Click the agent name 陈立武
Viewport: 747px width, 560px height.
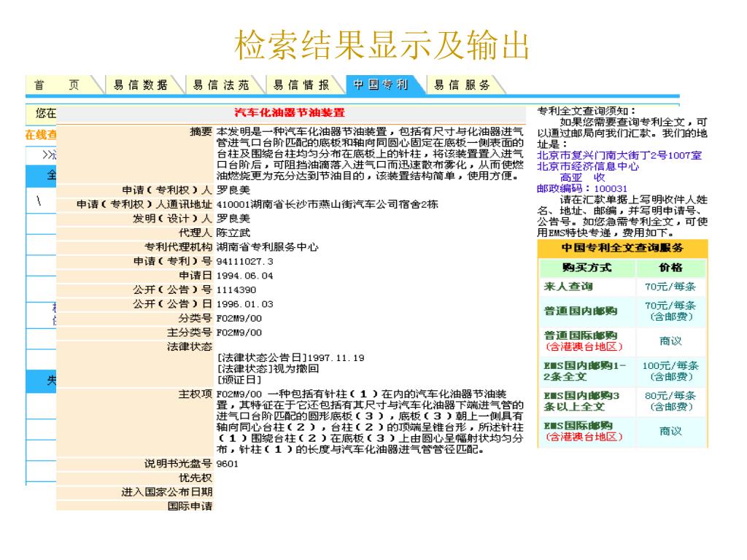tap(233, 233)
